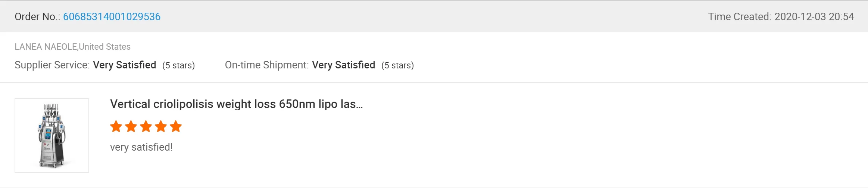Click the buyer name LANEA NAEOLE
The height and width of the screenshot is (188, 868).
coord(46,47)
